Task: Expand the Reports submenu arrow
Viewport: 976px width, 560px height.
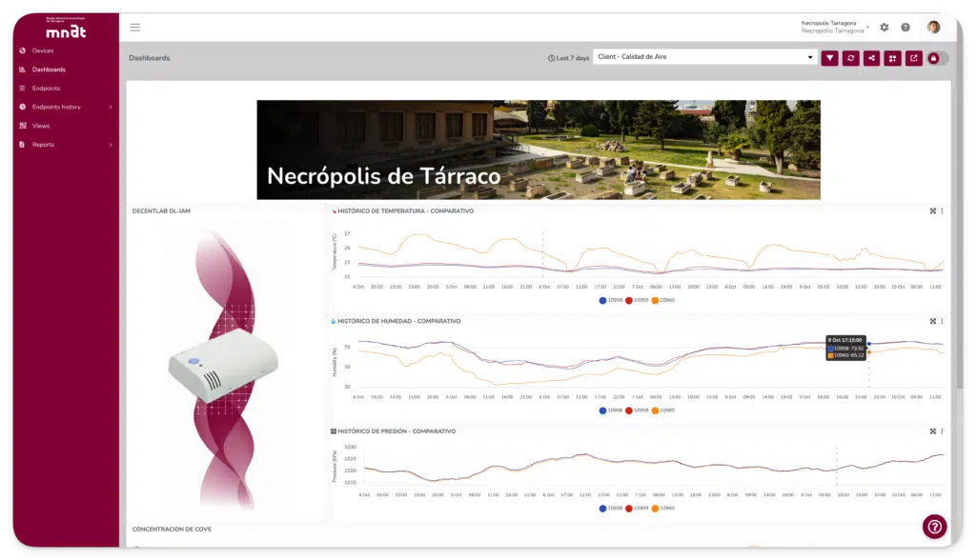Action: pos(111,145)
